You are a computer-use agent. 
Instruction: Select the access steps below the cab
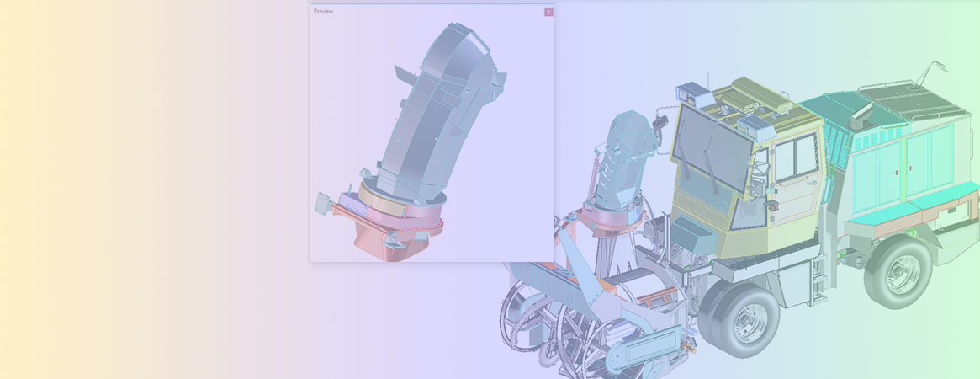(815, 271)
